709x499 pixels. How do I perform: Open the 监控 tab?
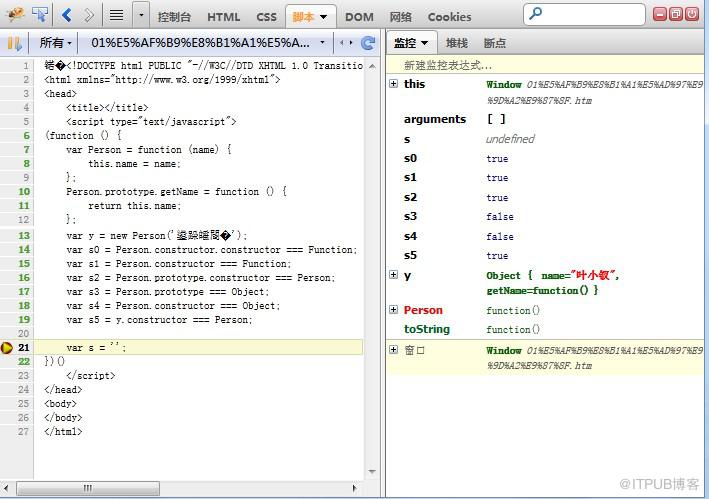click(x=411, y=43)
